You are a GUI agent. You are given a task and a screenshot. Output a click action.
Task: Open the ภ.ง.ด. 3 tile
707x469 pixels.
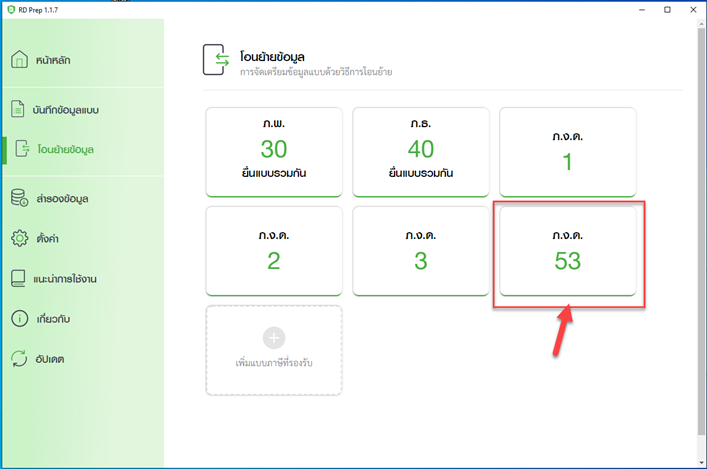pyautogui.click(x=420, y=250)
